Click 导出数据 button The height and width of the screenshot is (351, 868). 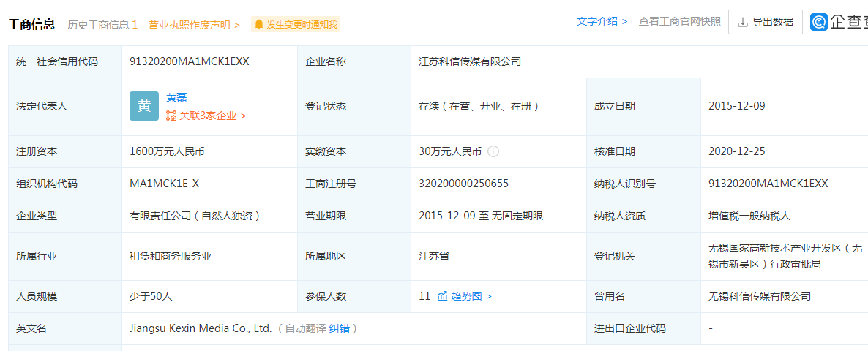click(766, 22)
